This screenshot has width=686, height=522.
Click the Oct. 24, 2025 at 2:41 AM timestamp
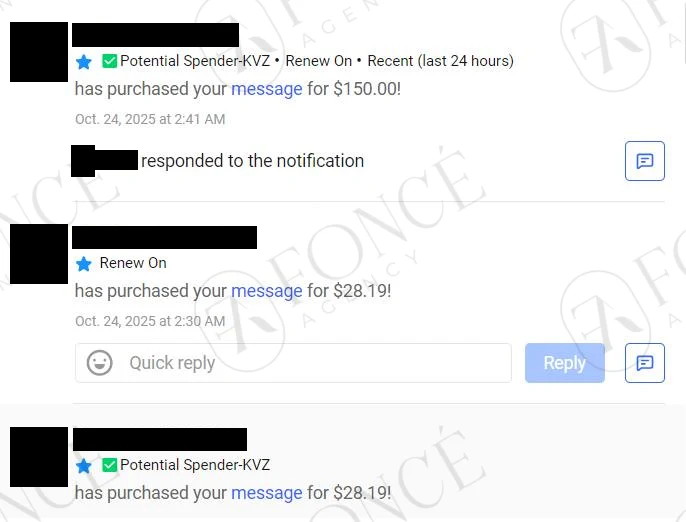[150, 119]
